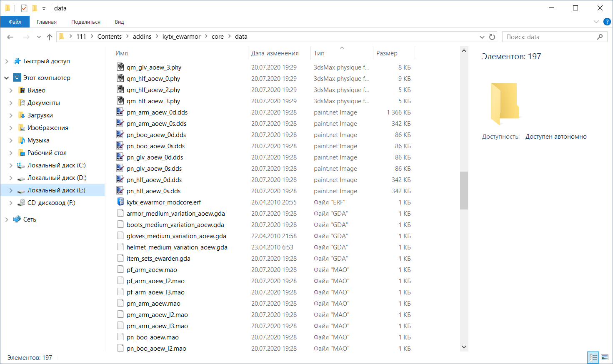This screenshot has height=364, width=613.
Task: Switch to the Поделиться ribbon tab
Action: (x=86, y=22)
